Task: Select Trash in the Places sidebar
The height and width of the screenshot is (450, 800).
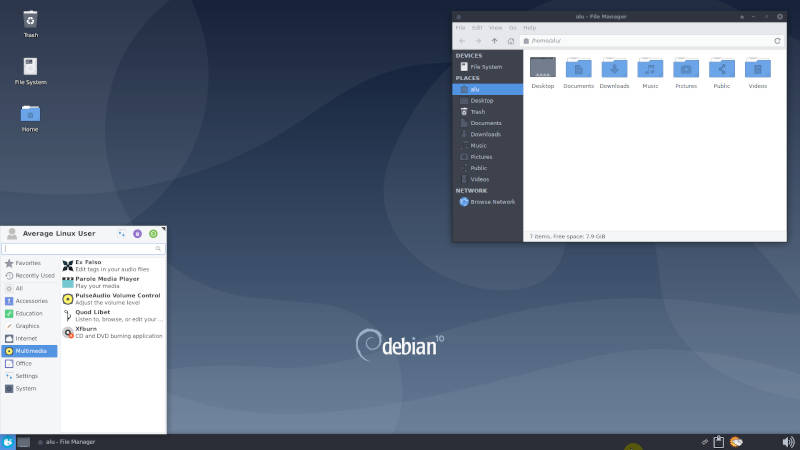Action: pos(487,112)
